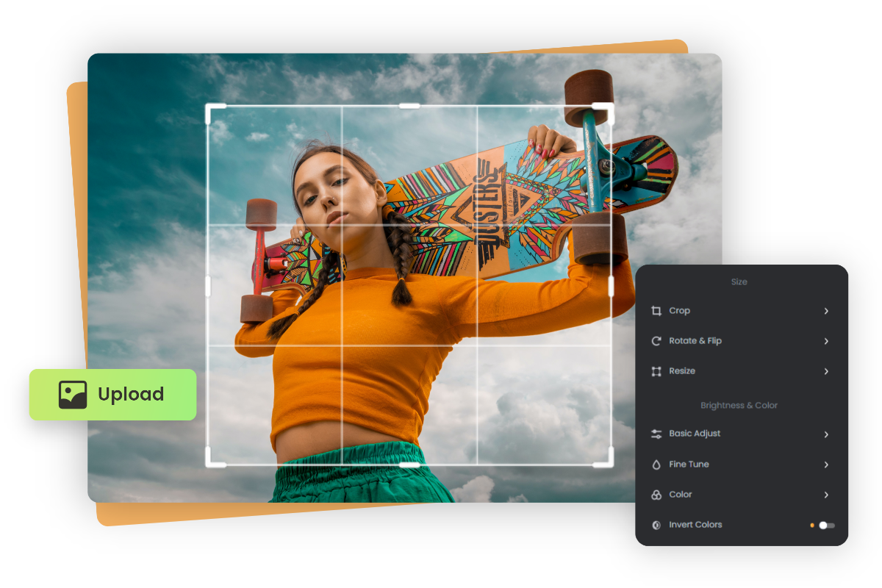882x588 pixels.
Task: Expand the Crop options via its chevron
Action: [826, 310]
